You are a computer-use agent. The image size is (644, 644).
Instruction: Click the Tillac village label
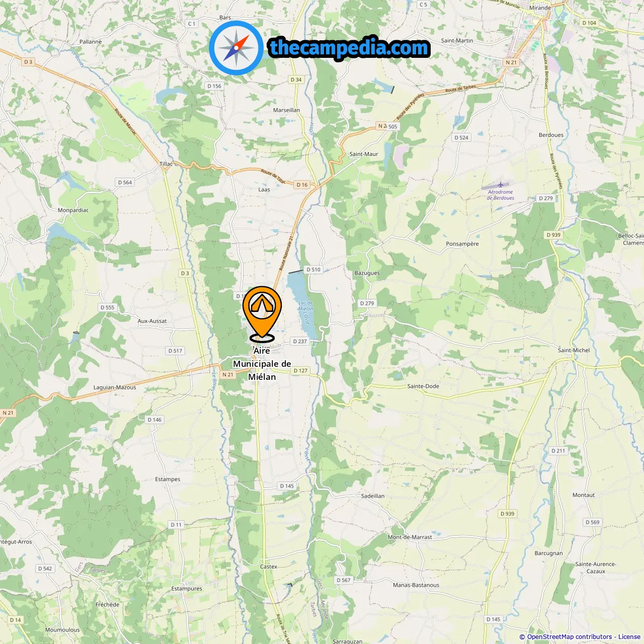pos(166,164)
